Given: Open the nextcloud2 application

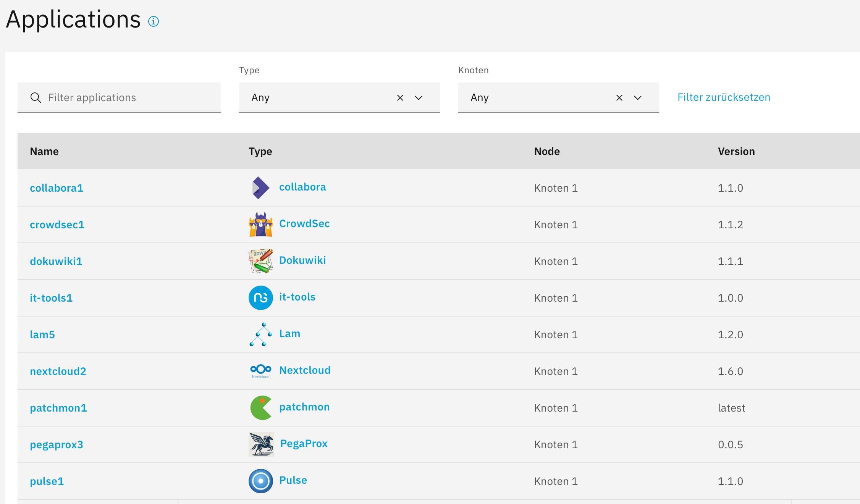Looking at the screenshot, I should pos(58,371).
